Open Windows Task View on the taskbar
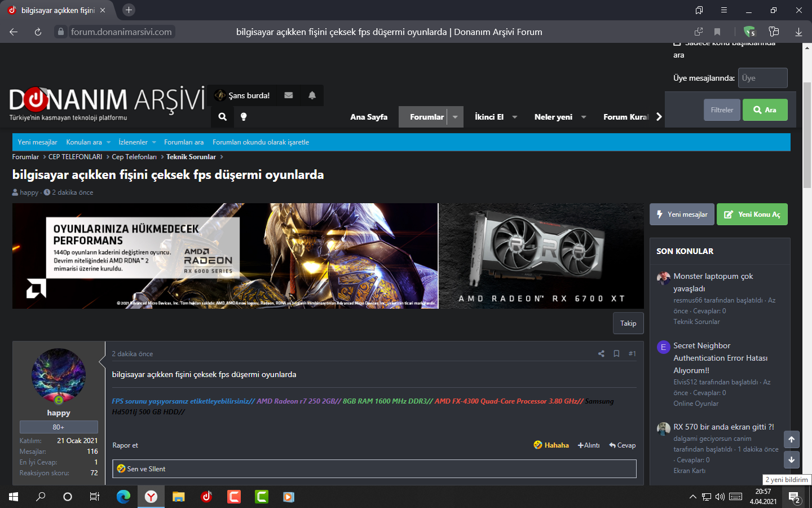This screenshot has width=812, height=508. pyautogui.click(x=95, y=497)
